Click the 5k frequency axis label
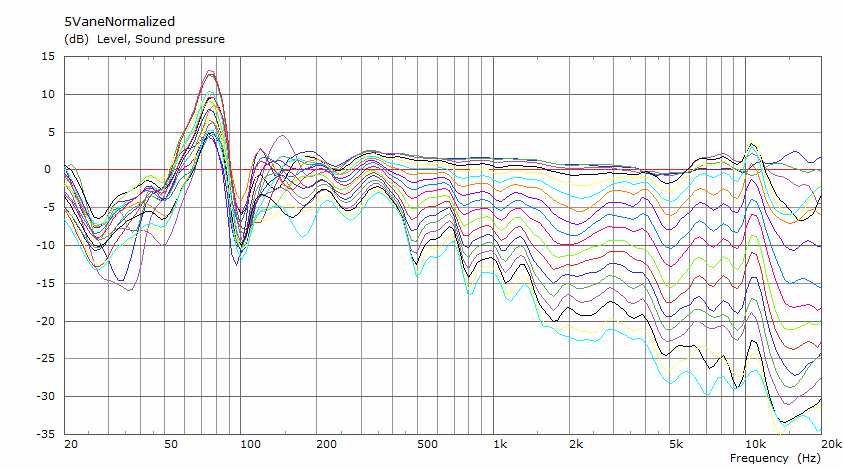The height and width of the screenshot is (469, 844). 676,444
